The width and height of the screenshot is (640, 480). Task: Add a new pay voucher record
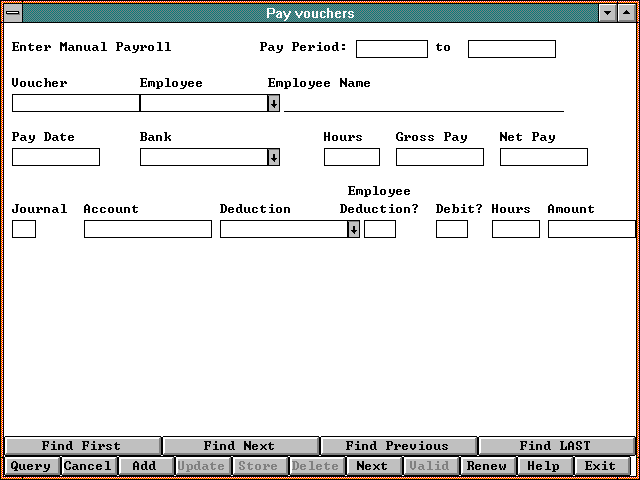tap(145, 466)
